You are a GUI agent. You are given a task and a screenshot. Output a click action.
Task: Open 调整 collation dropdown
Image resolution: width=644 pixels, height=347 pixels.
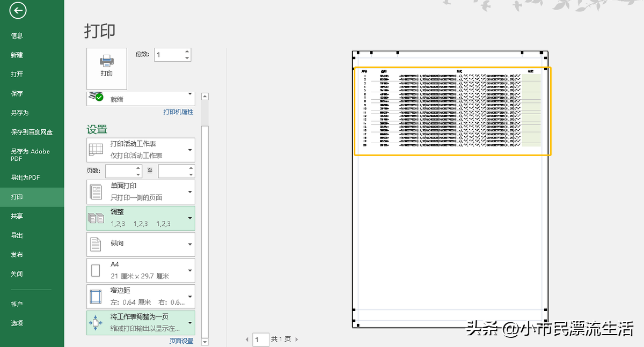point(141,218)
